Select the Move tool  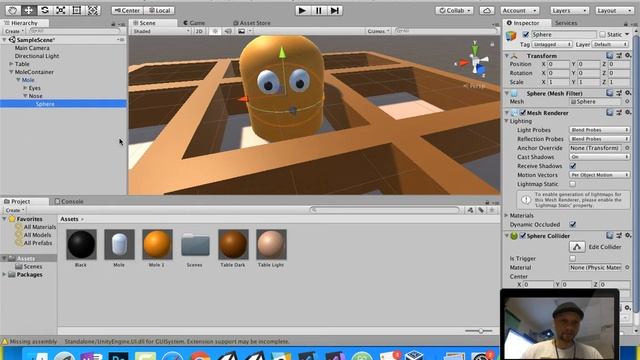pyautogui.click(x=29, y=10)
